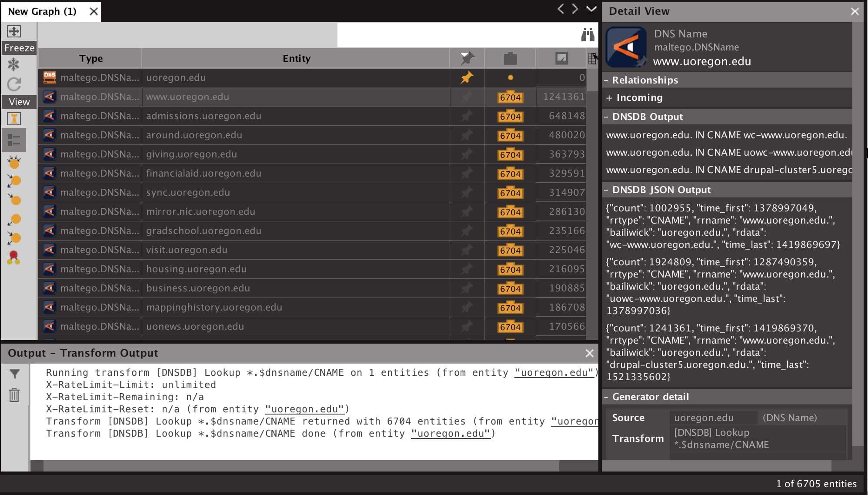The height and width of the screenshot is (495, 868).
Task: Collapse the DNSDB JSON Output section
Action: click(x=606, y=190)
